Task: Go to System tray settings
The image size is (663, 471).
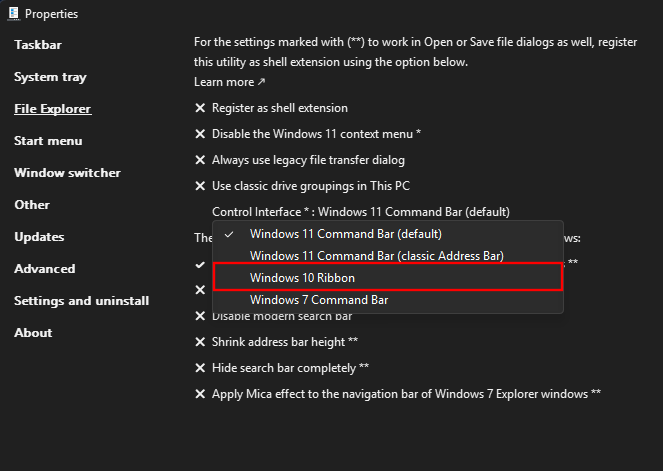Action: tap(50, 77)
